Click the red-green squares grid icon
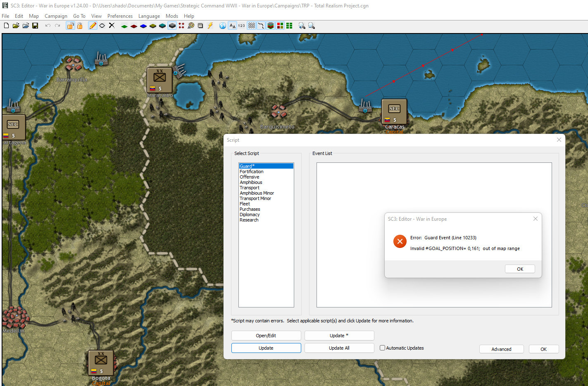This screenshot has width=588, height=386. tap(280, 26)
